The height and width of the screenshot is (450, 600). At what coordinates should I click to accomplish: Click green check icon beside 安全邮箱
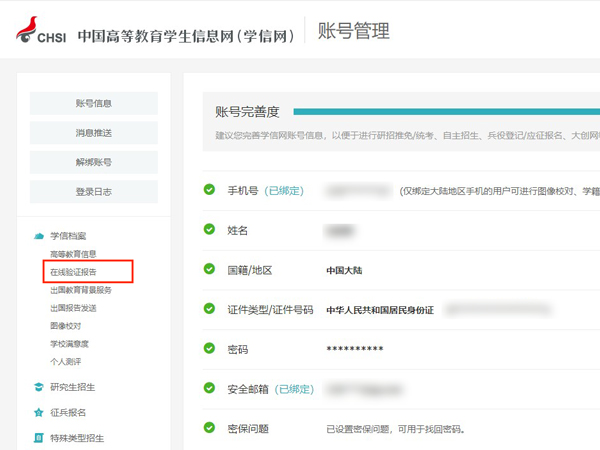tap(209, 389)
